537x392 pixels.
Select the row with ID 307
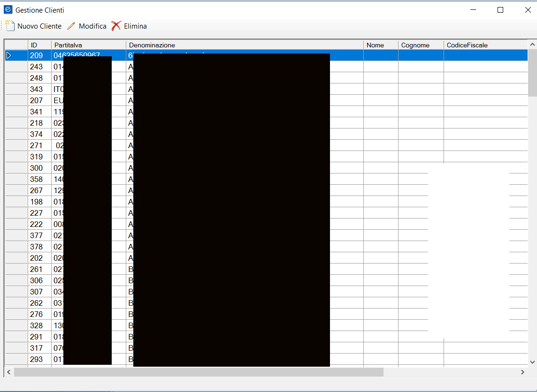point(267,292)
